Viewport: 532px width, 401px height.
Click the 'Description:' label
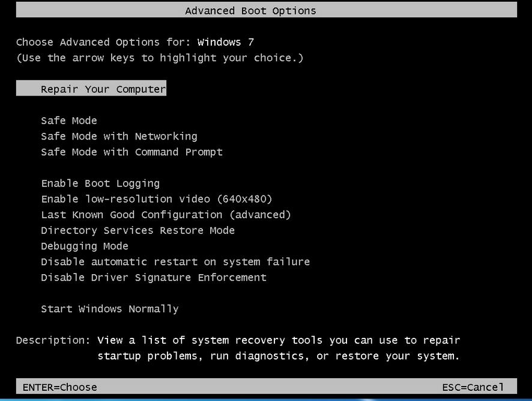[x=53, y=340]
